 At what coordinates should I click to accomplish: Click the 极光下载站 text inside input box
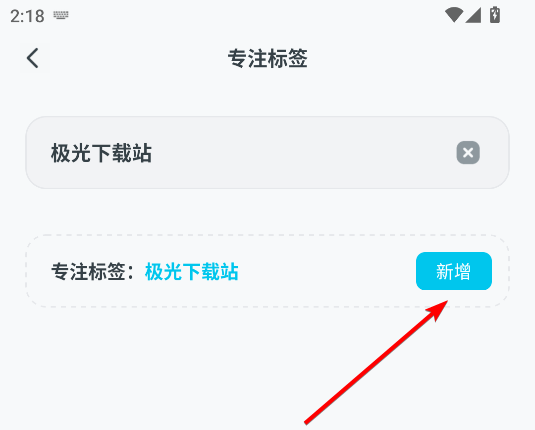point(101,153)
